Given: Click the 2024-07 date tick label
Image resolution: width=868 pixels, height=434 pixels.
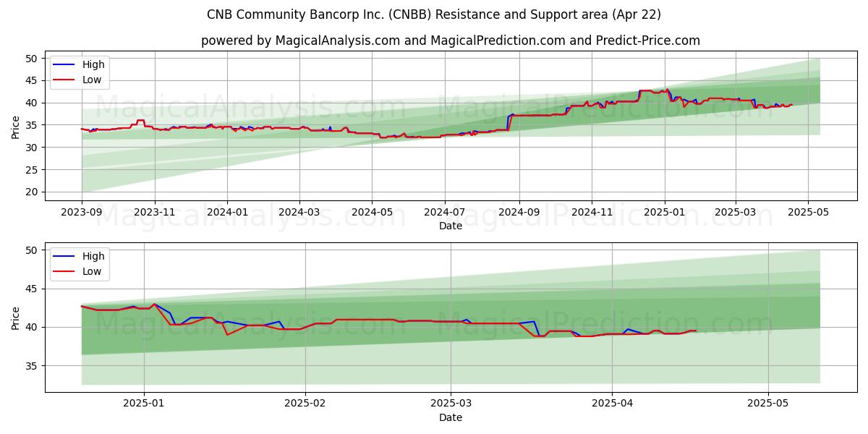Looking at the screenshot, I should point(444,212).
